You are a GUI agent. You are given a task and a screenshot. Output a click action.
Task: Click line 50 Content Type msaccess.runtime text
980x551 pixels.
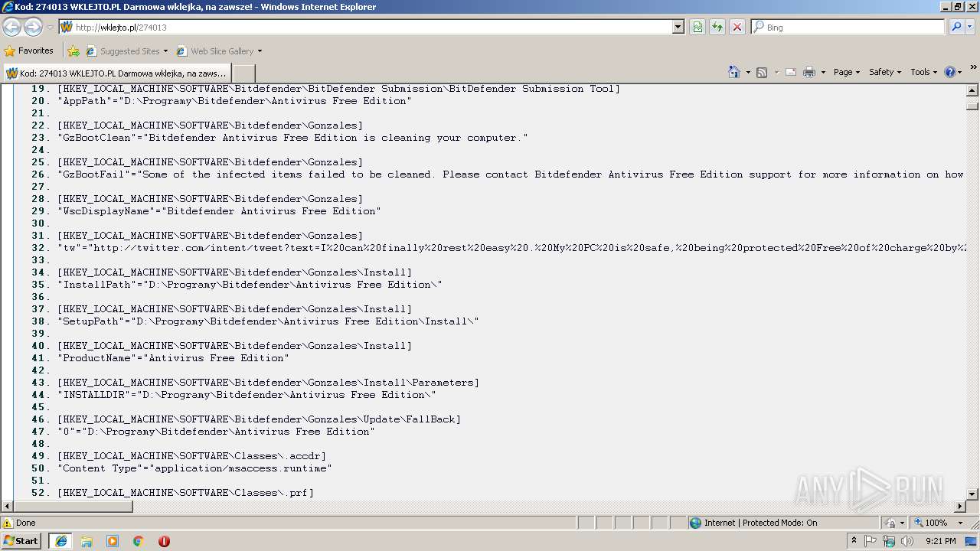[x=194, y=468]
